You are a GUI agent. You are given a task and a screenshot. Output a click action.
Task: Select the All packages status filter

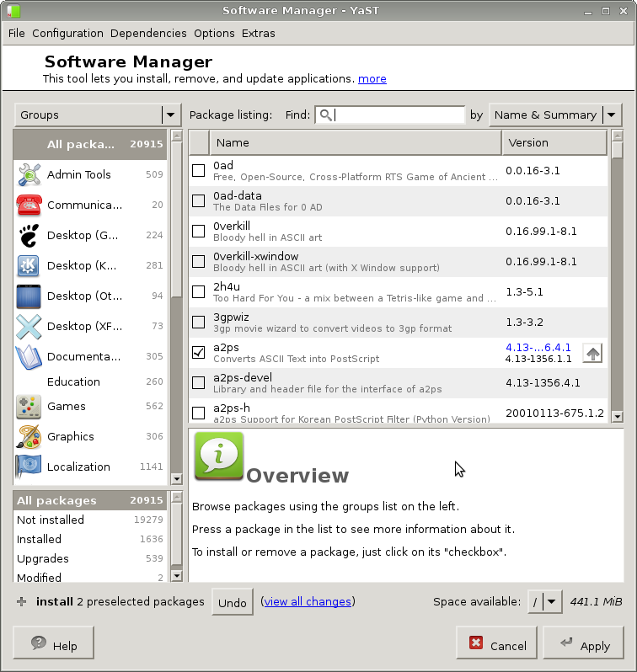tap(90, 500)
